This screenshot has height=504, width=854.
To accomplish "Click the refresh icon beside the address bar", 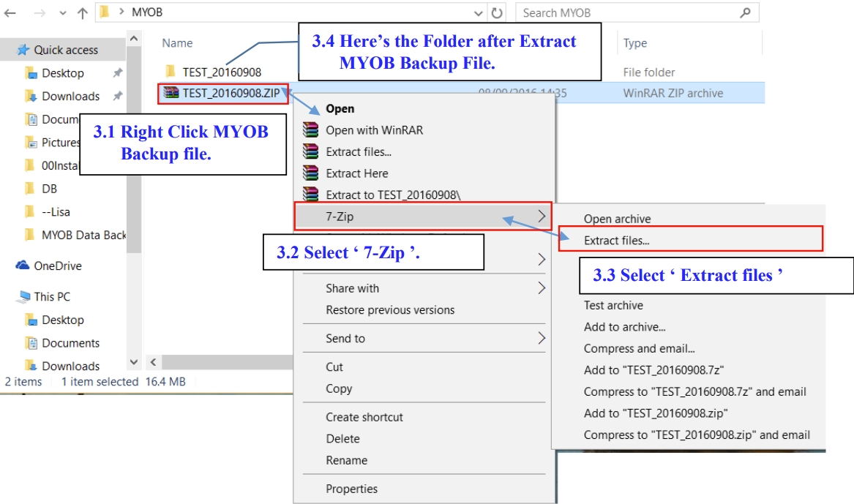I will click(x=498, y=12).
